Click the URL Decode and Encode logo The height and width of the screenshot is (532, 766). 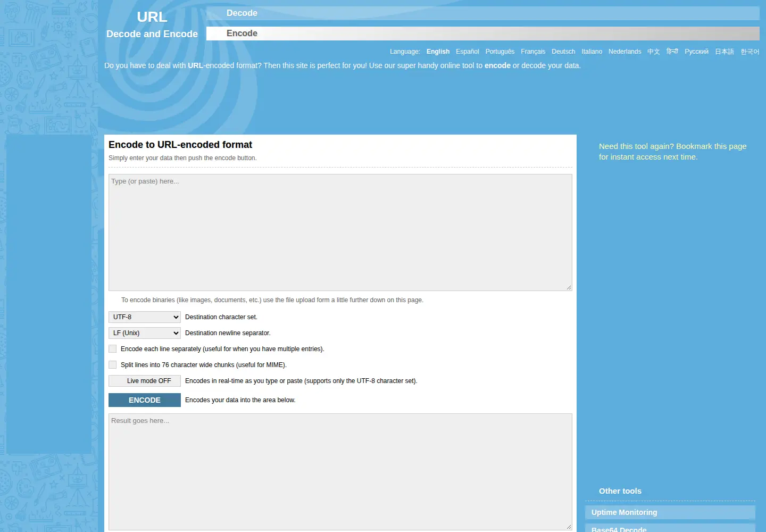tap(152, 25)
